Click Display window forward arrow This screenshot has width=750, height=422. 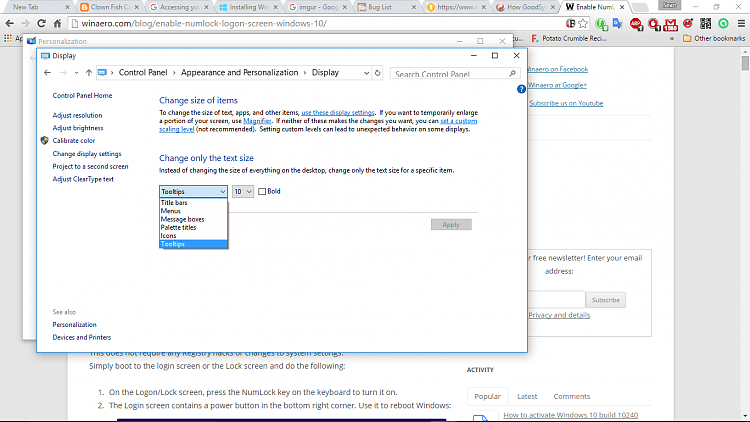tap(63, 73)
